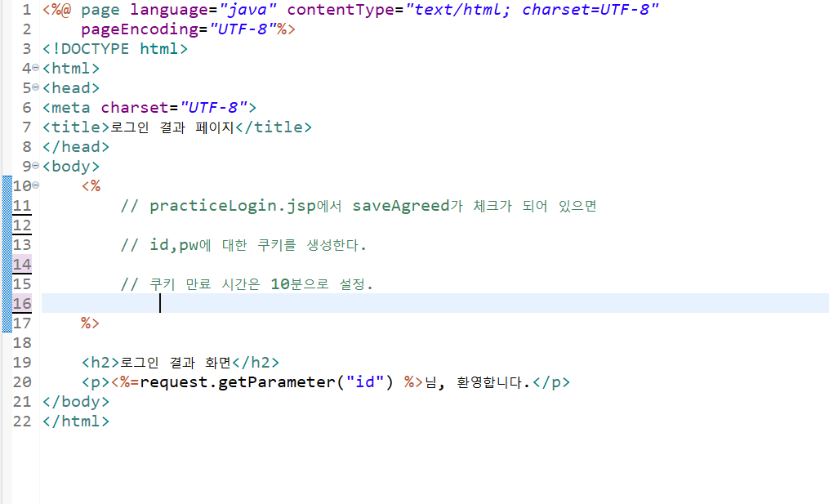Click the title text 로그인 결과 페이지

[172, 127]
